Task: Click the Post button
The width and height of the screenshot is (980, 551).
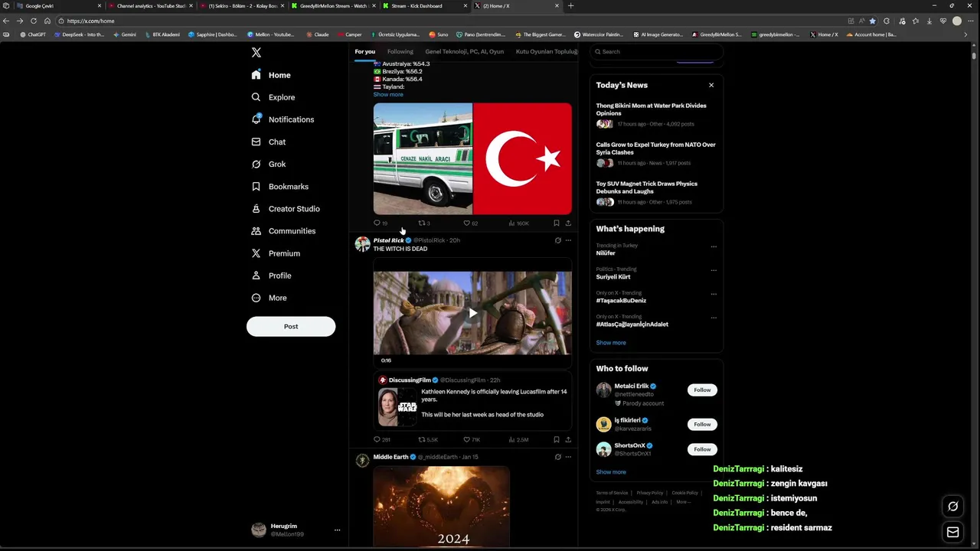Action: pyautogui.click(x=291, y=326)
